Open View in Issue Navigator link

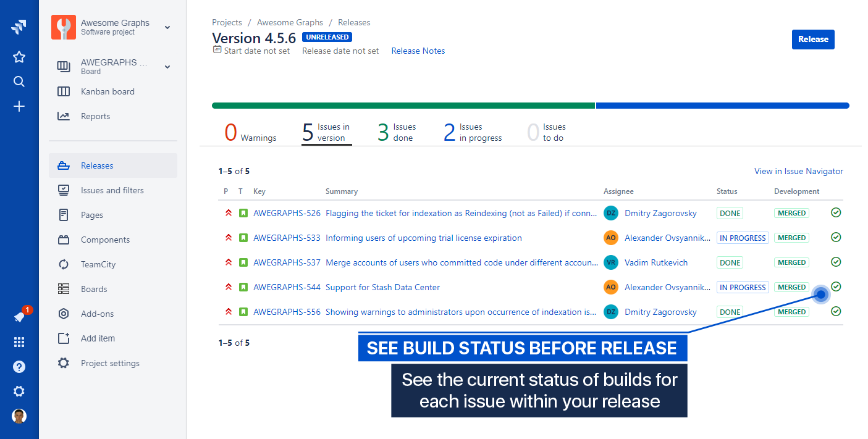798,171
